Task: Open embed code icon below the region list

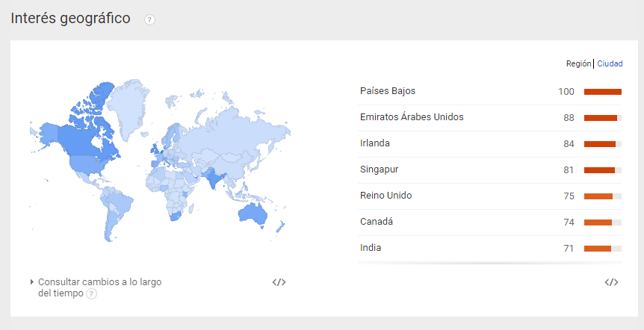Action: [611, 282]
